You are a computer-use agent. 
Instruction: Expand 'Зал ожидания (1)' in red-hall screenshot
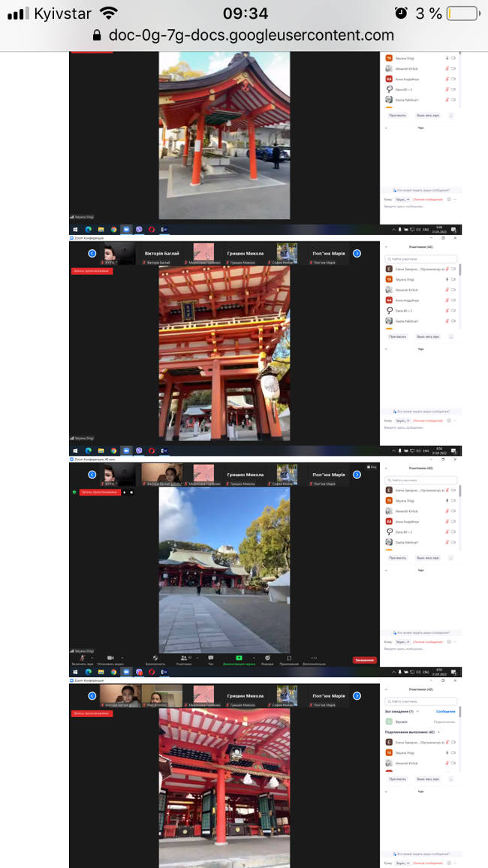pyautogui.click(x=417, y=711)
